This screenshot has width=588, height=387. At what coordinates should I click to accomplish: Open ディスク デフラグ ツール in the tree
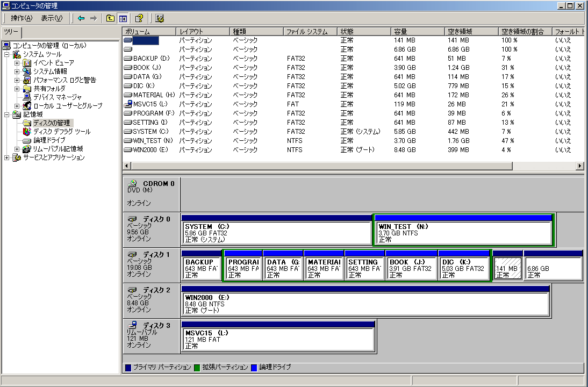61,132
